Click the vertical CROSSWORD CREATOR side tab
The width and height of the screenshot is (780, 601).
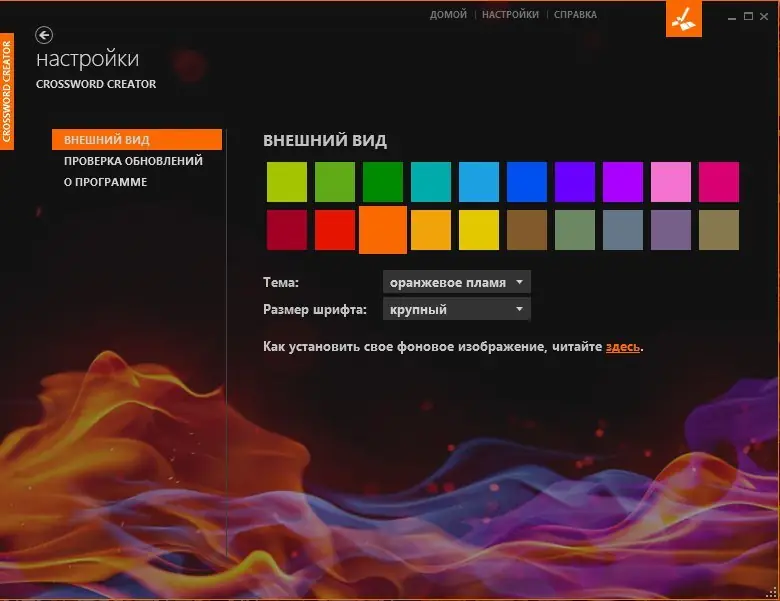(x=6, y=91)
